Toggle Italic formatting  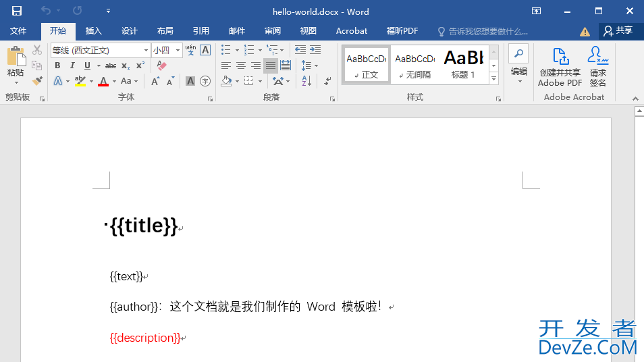[72, 66]
